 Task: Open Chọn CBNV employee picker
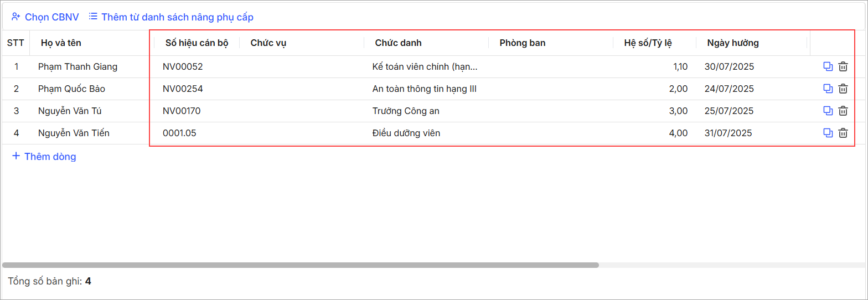click(x=45, y=17)
